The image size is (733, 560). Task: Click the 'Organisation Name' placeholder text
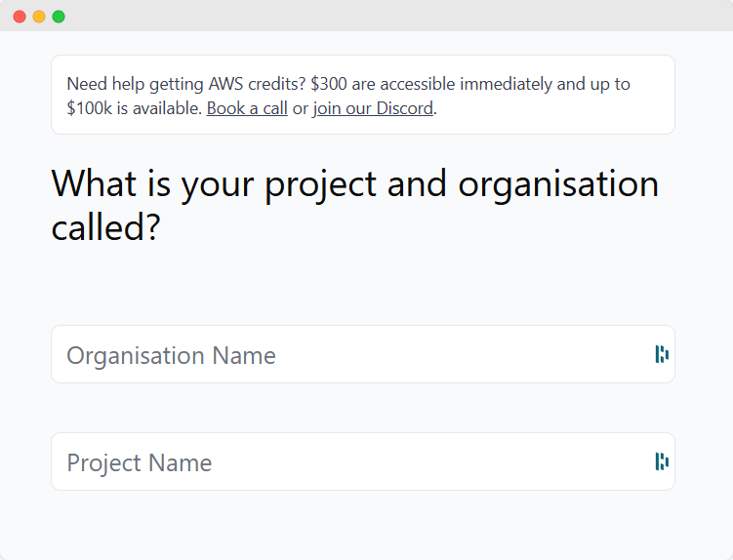tap(171, 356)
